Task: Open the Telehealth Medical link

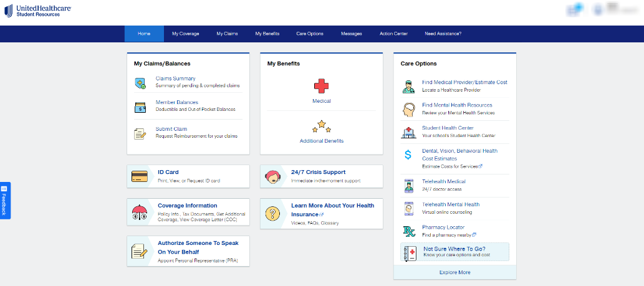Action: (x=444, y=181)
